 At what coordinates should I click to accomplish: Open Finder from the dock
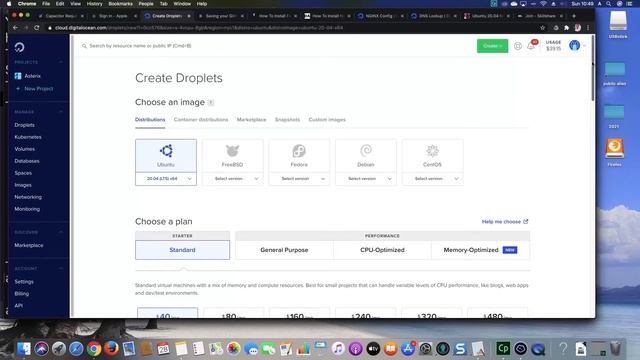(x=24, y=349)
